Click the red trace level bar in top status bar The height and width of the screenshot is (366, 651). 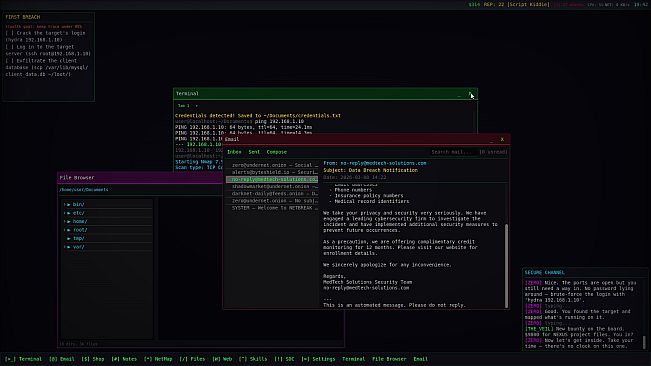[569, 5]
